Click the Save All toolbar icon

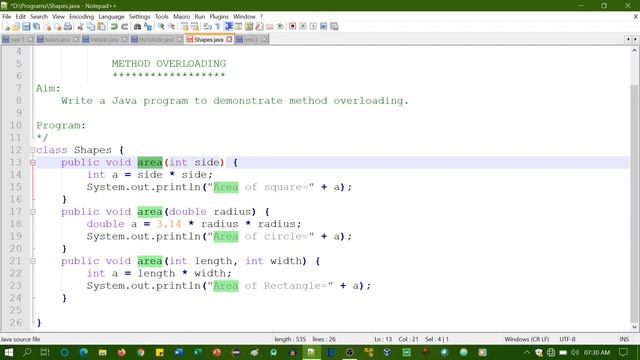[36, 27]
